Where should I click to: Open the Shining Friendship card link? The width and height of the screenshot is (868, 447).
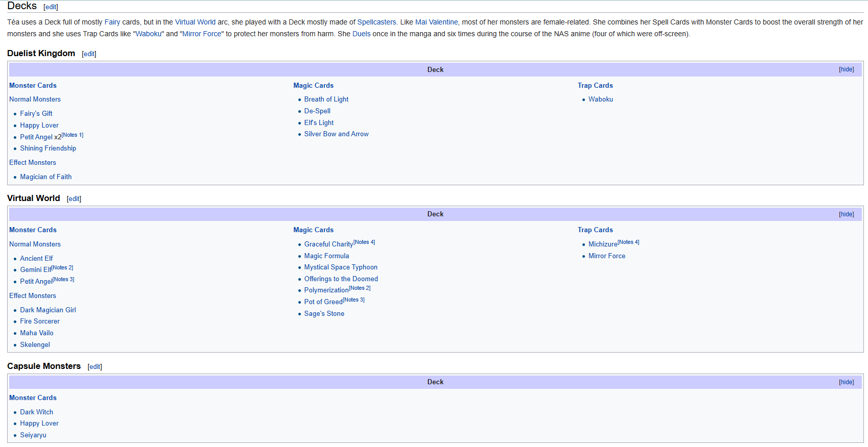[48, 148]
